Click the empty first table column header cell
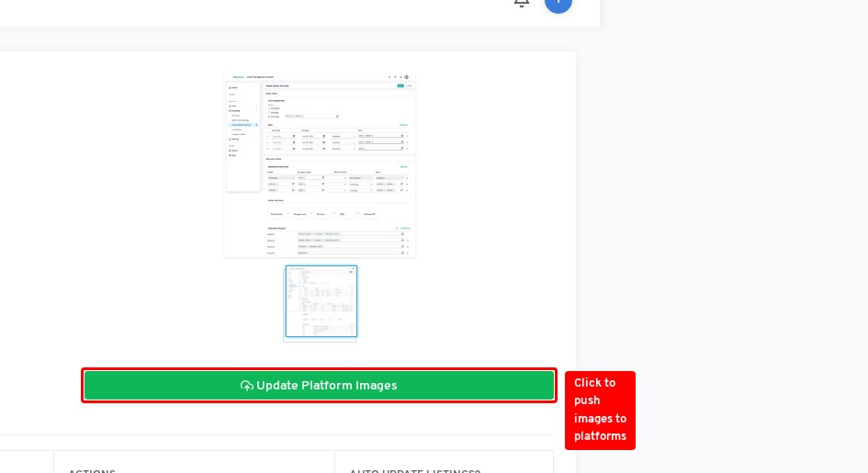 coord(26,464)
